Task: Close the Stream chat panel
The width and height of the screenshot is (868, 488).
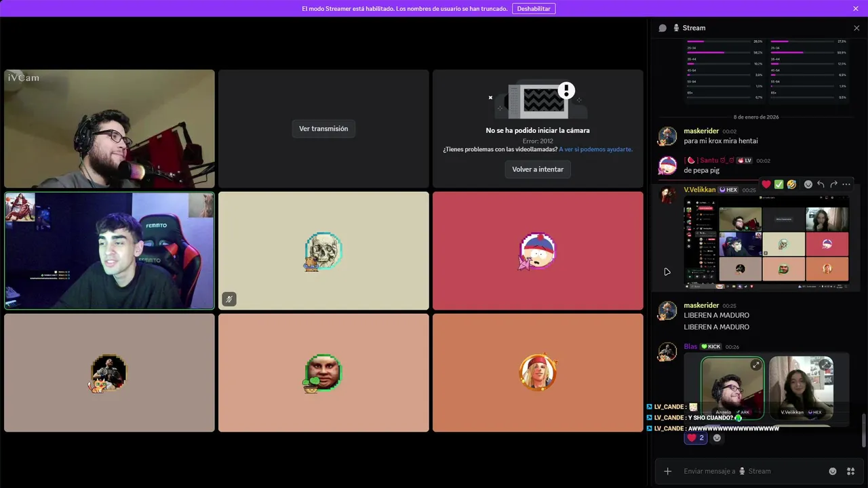Action: 856,28
